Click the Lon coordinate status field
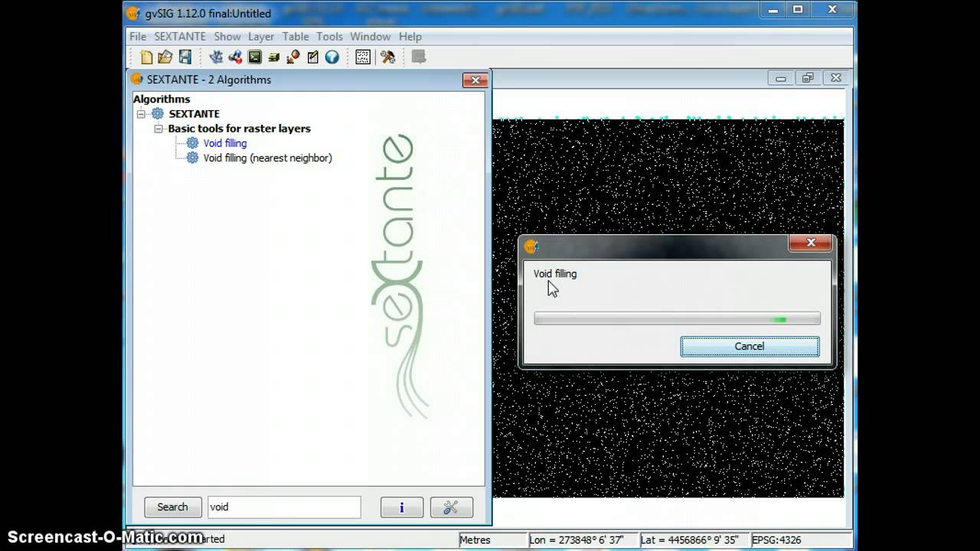The image size is (980, 551). coord(582,540)
